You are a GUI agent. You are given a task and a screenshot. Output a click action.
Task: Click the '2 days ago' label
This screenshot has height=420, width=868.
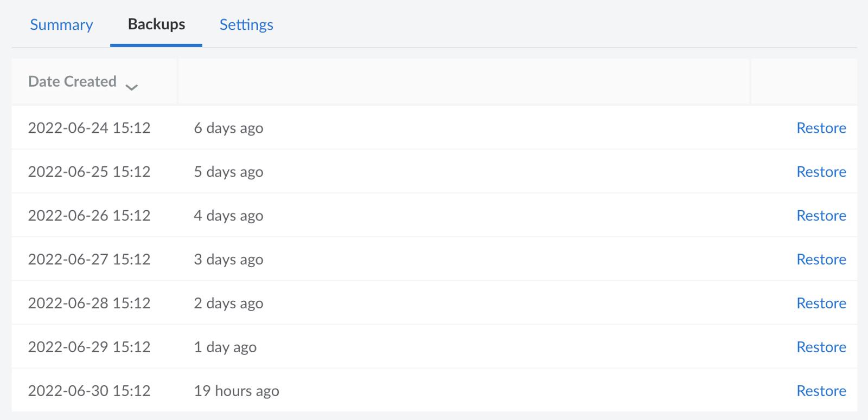229,303
